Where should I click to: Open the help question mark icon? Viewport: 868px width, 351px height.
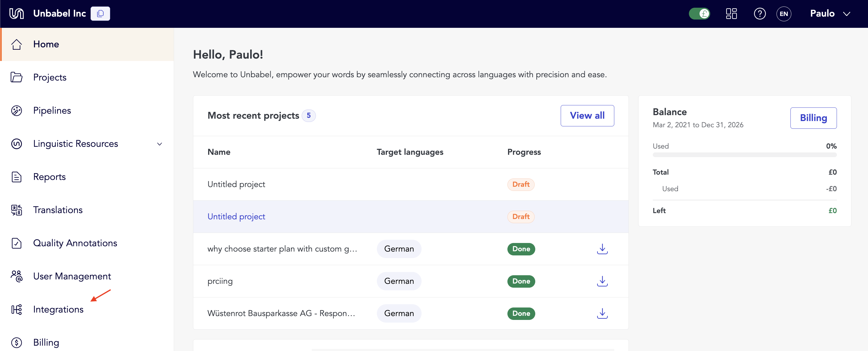click(760, 14)
